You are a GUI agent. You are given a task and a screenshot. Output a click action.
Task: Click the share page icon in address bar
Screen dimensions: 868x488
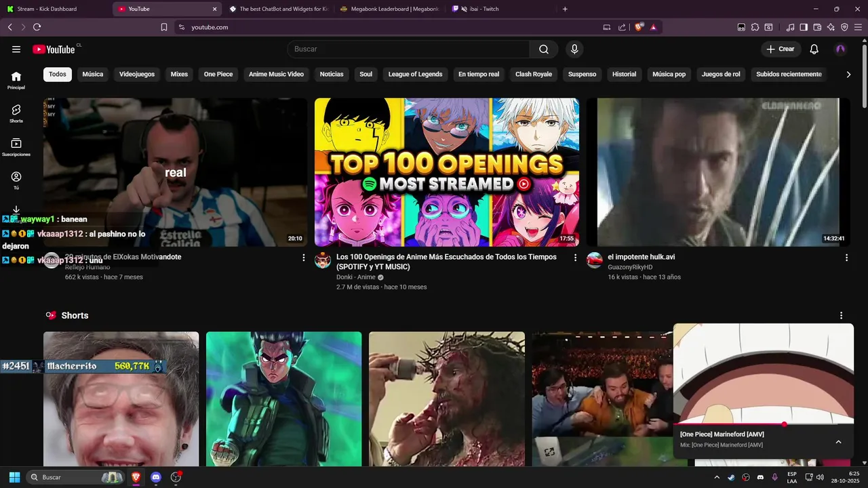click(x=622, y=27)
